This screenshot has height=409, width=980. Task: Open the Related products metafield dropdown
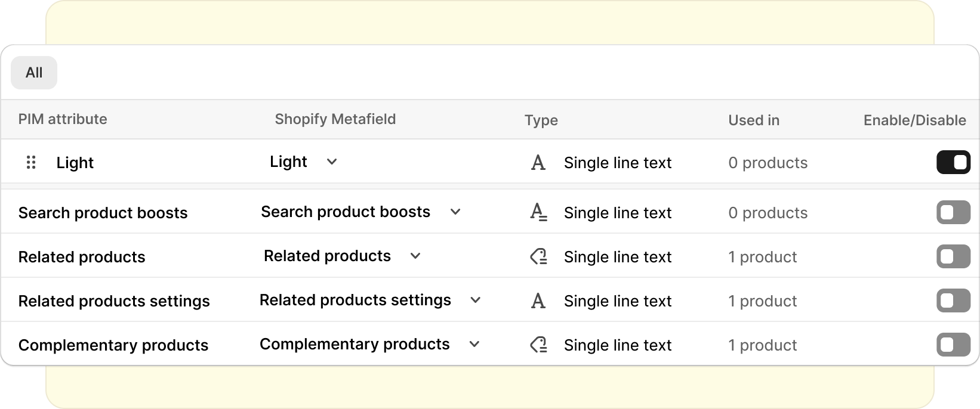tap(415, 256)
